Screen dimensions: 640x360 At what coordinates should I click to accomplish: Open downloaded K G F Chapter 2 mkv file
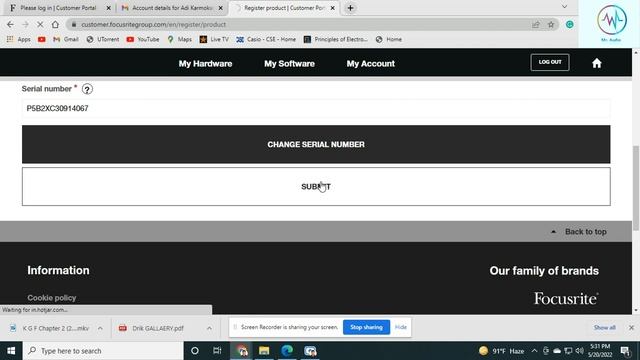click(x=50, y=328)
